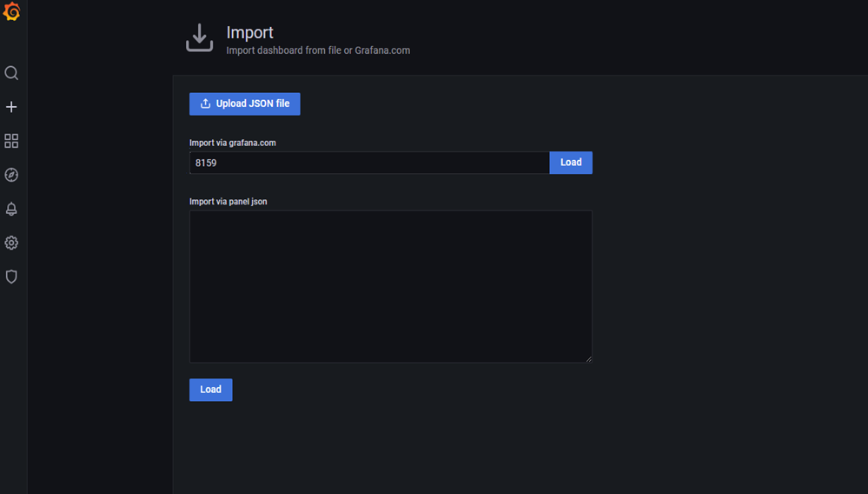Click the Import page title

tap(249, 33)
